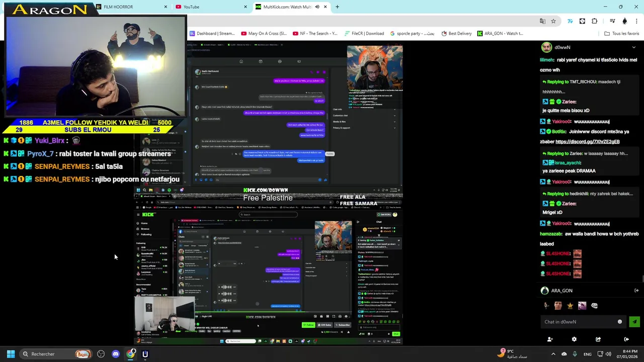Open the Chrome three-dot menu
Screen dimensions: 644x362
[636, 21]
